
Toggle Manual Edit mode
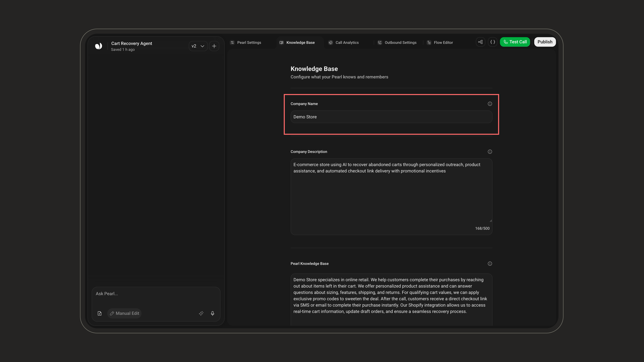tap(125, 313)
